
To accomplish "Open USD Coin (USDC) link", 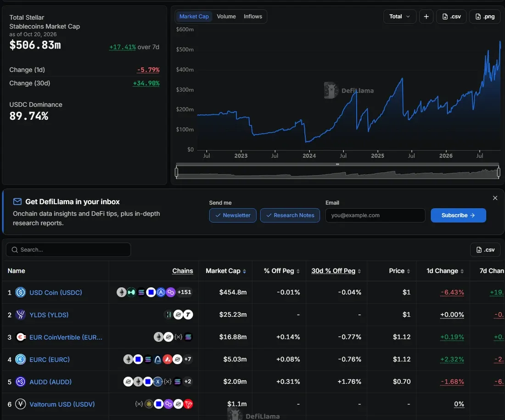I will [x=56, y=292].
